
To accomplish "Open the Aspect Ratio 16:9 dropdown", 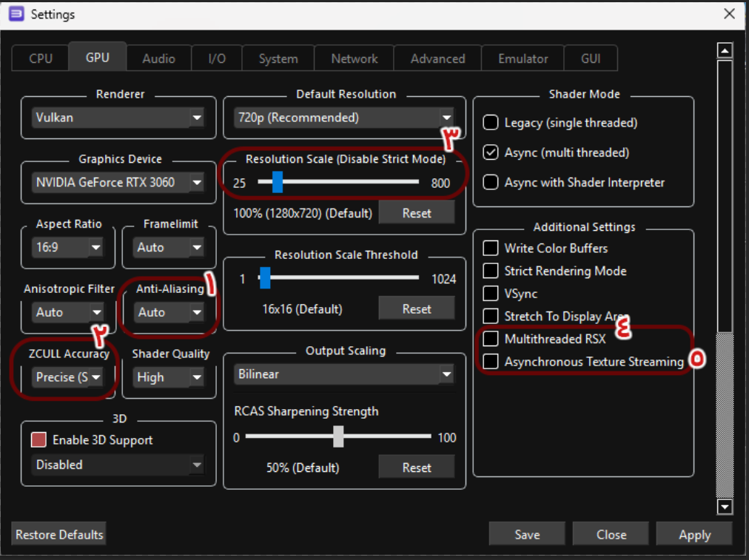I will click(68, 247).
